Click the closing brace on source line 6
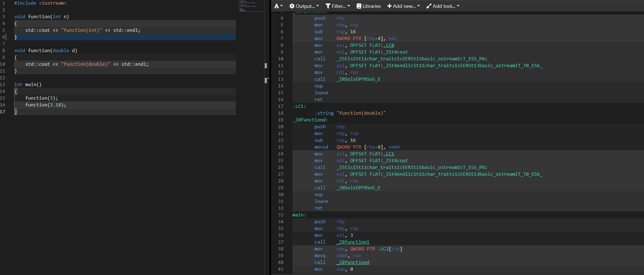Image resolution: width=644 pixels, height=275 pixels. coord(16,37)
